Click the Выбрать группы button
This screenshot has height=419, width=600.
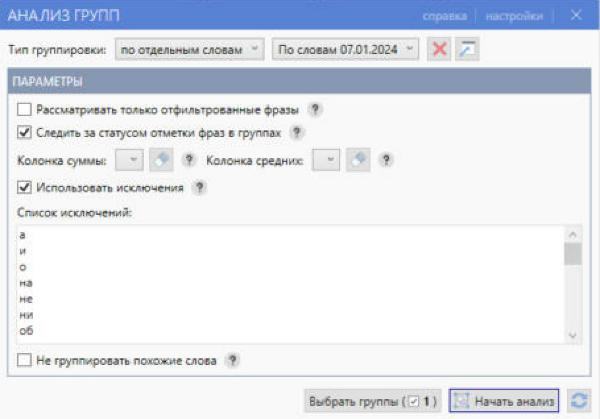tap(373, 401)
